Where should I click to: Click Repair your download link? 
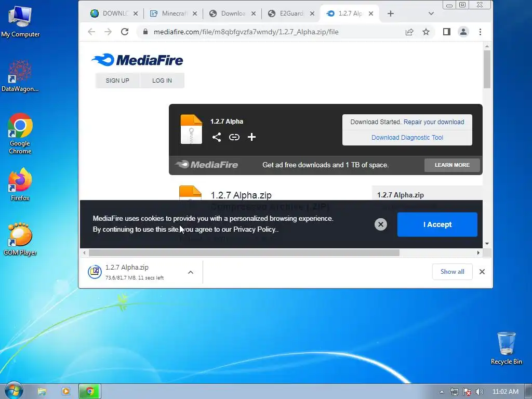click(x=434, y=122)
